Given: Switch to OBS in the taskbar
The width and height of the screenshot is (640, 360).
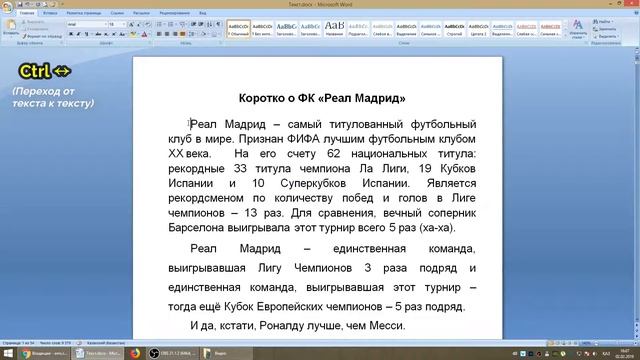Looking at the screenshot, I should [x=172, y=353].
